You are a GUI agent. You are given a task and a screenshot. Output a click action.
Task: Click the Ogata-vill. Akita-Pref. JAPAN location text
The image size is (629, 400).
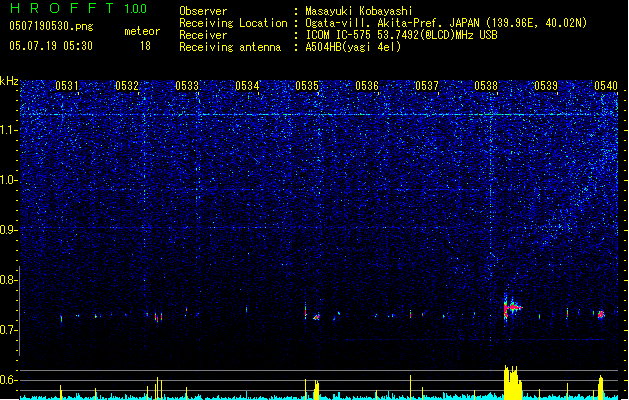point(392,23)
